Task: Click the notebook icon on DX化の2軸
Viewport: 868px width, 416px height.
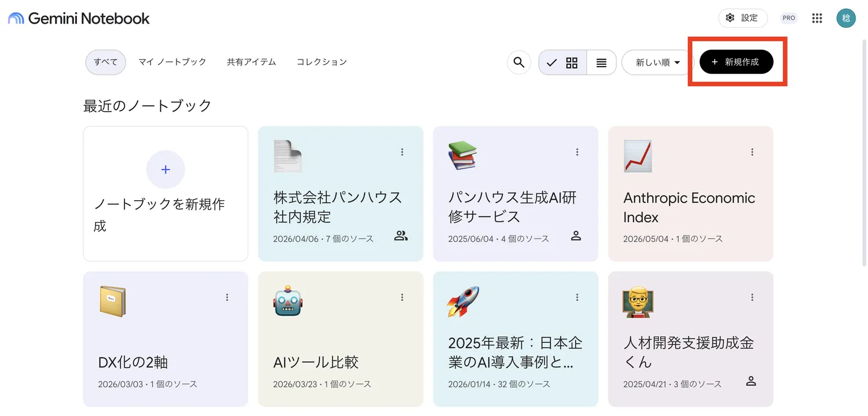Action: point(112,301)
